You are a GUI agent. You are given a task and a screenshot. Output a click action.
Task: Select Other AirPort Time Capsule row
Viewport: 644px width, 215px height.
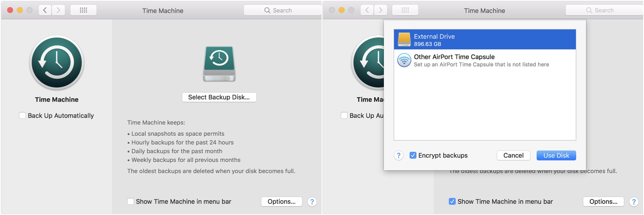pos(485,60)
